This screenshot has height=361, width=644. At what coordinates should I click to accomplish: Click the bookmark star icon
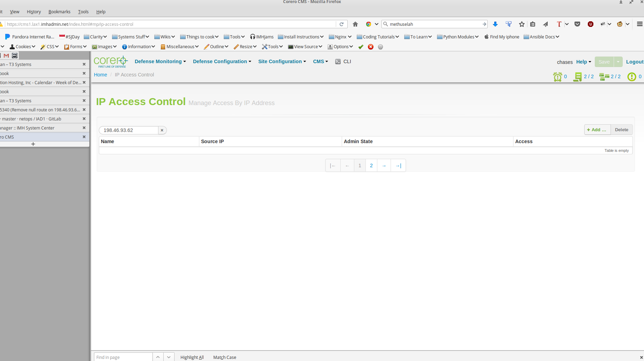(x=522, y=24)
